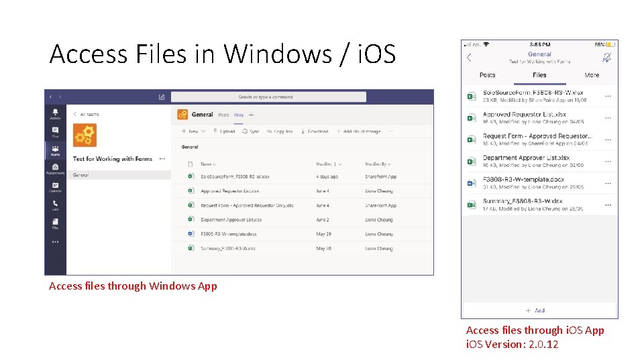The width and height of the screenshot is (644, 362).
Task: Open more apps ellipsis in sidebar
Action: click(55, 242)
